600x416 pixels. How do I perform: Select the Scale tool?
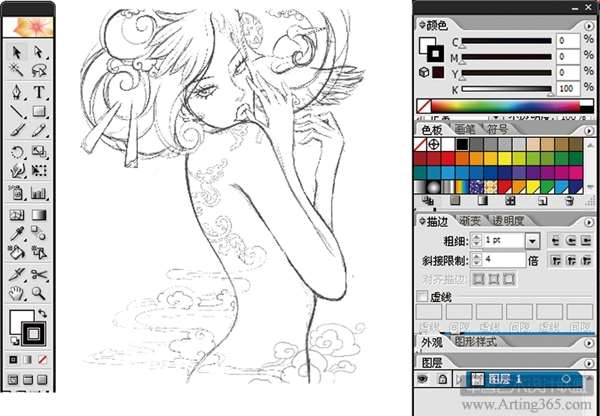pos(39,152)
